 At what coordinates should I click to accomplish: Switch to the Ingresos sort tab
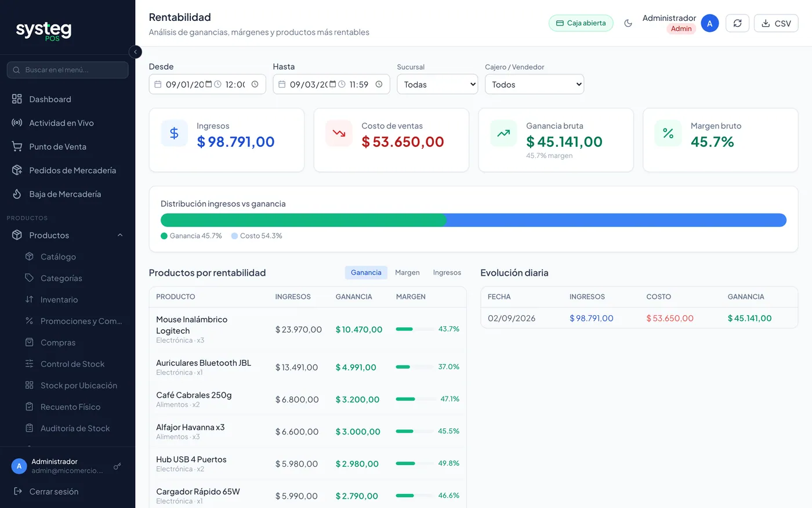click(447, 272)
